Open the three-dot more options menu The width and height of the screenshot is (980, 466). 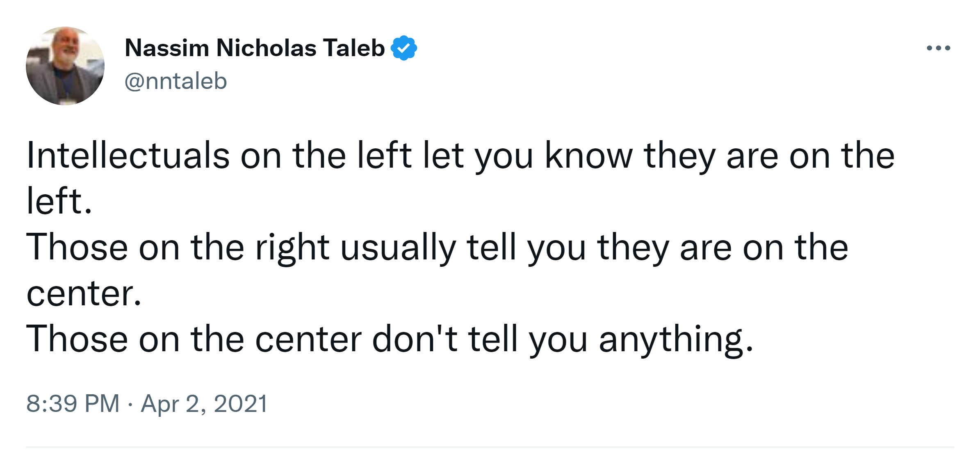pyautogui.click(x=938, y=48)
